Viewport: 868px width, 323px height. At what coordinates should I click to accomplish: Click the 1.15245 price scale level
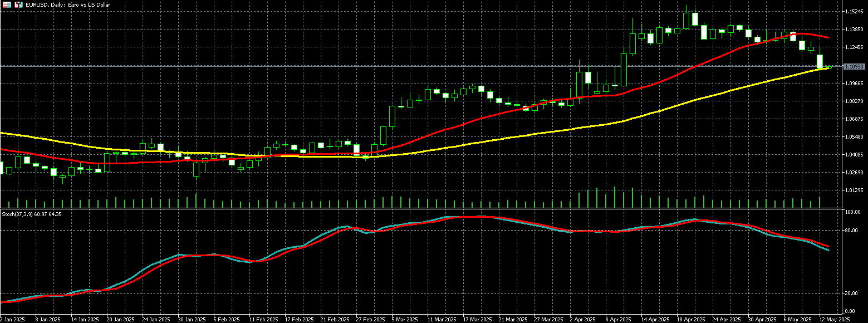(x=854, y=12)
